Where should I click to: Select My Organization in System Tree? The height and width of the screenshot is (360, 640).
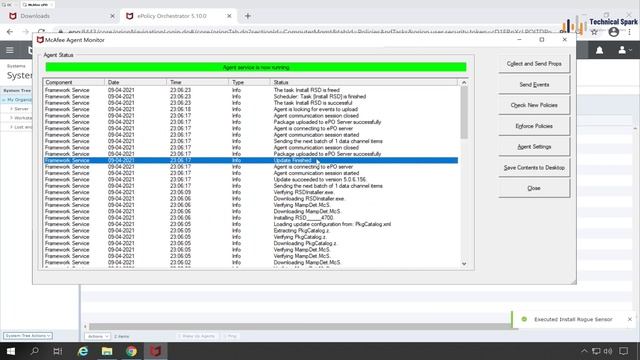point(19,100)
